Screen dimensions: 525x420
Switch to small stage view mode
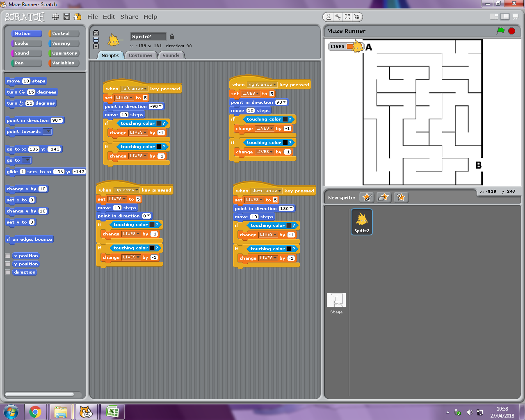(494, 17)
